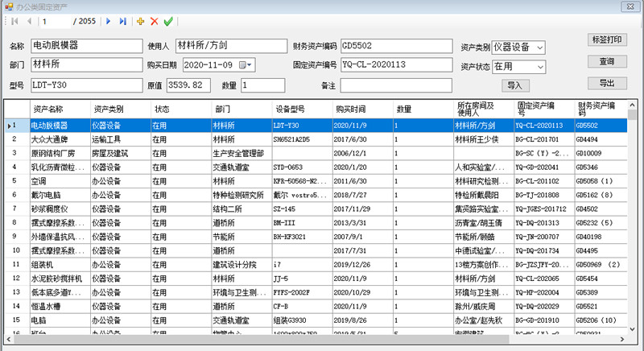The height and width of the screenshot is (351, 644).
Task: Open the 购买日期 calendar picker
Action: (249, 64)
